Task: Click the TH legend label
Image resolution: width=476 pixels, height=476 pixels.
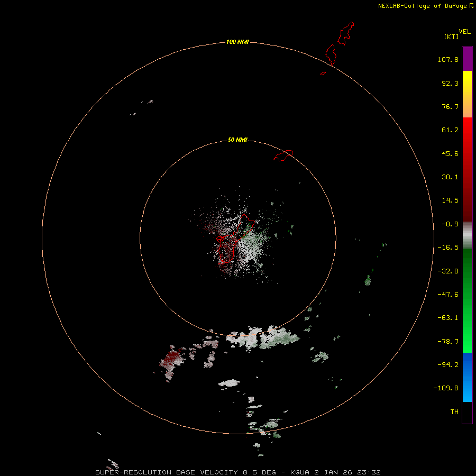Action: (x=454, y=411)
